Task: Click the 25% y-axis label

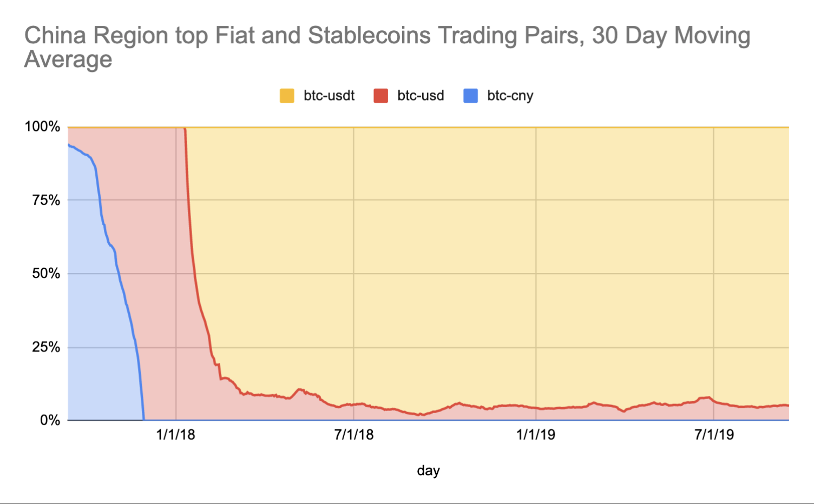Action: pyautogui.click(x=45, y=347)
